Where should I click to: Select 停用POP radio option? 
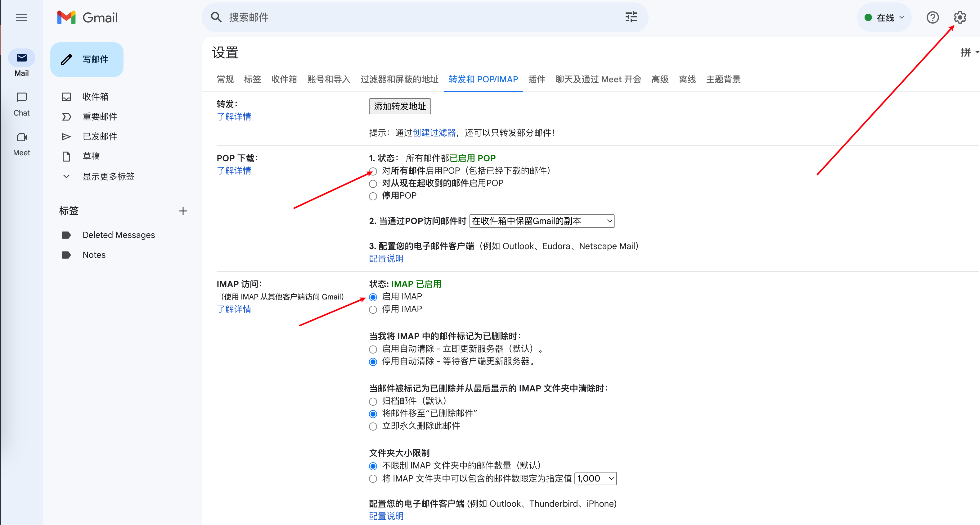(x=373, y=196)
